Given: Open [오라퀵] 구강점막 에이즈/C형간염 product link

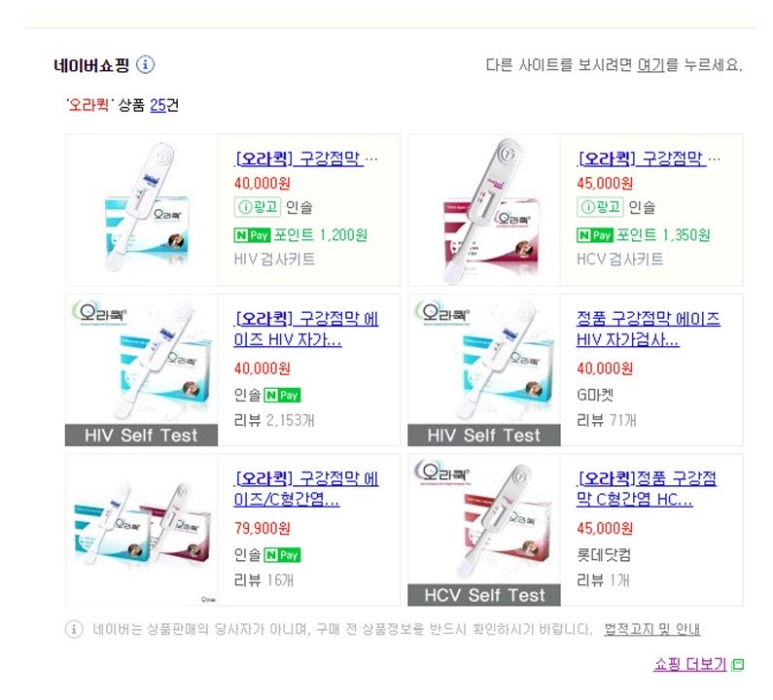Looking at the screenshot, I should [306, 489].
